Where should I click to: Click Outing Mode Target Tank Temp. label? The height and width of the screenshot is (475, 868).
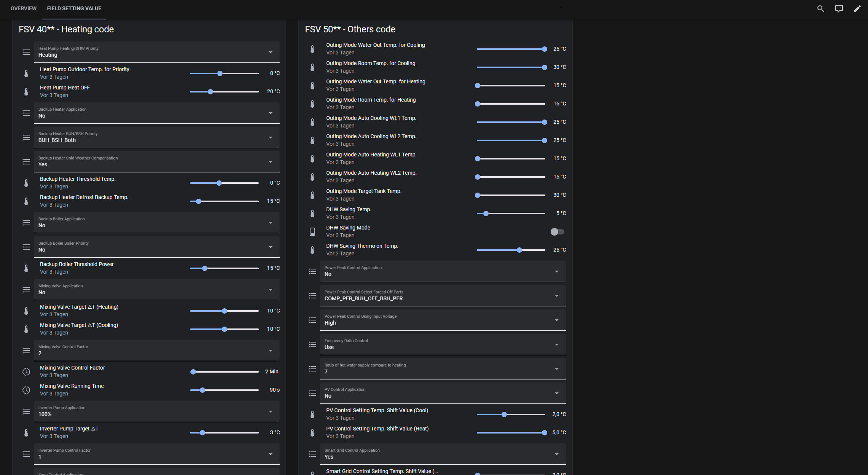click(x=363, y=191)
